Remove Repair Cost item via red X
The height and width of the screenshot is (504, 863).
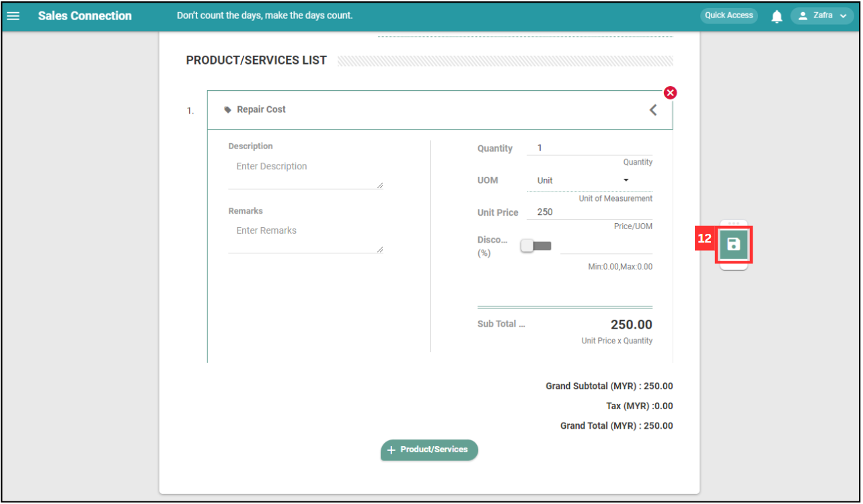coord(670,93)
